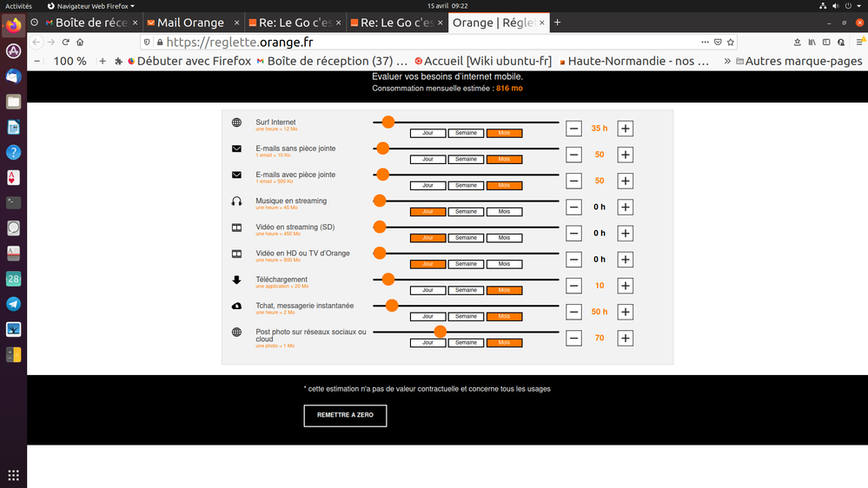868x488 pixels.
Task: Show applications grid in dock
Action: (13, 475)
